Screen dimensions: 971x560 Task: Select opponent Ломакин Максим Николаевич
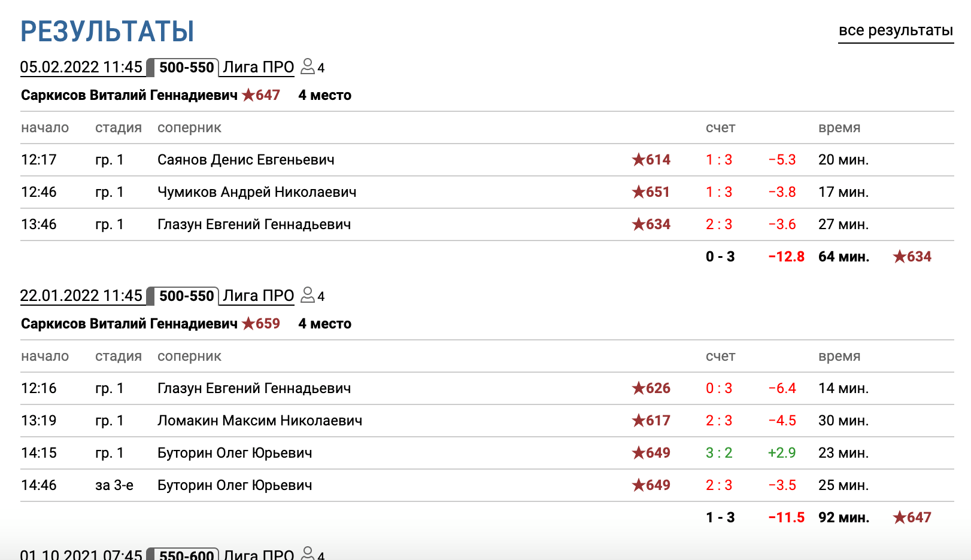(x=260, y=421)
